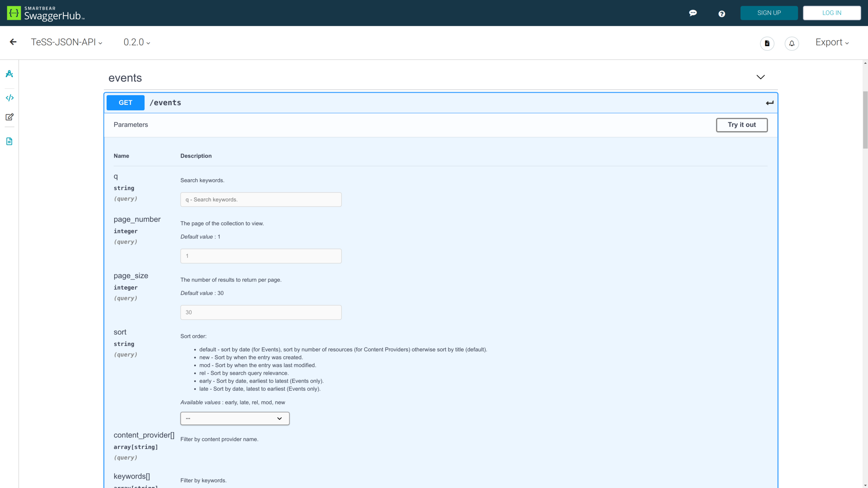Click the SIGN UP button
The width and height of the screenshot is (868, 488).
(769, 13)
